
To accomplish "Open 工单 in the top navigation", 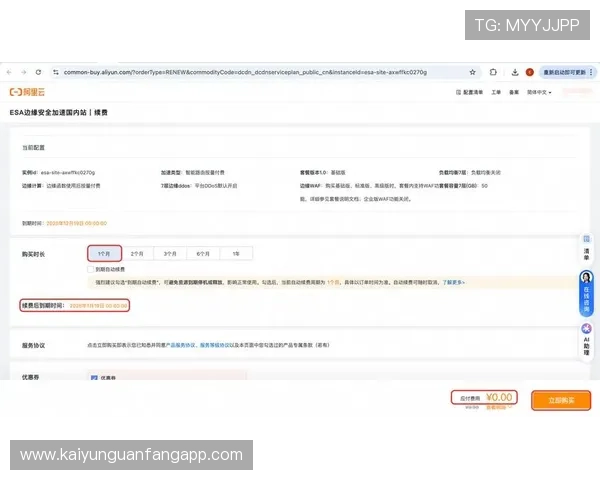I will [496, 92].
